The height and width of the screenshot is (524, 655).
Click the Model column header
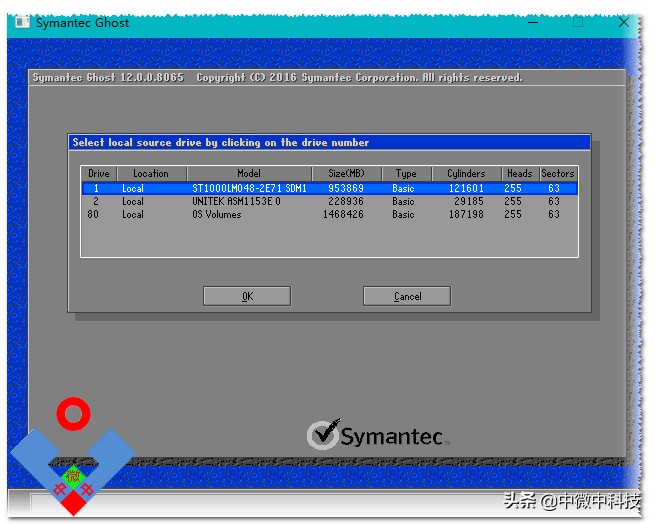point(249,173)
